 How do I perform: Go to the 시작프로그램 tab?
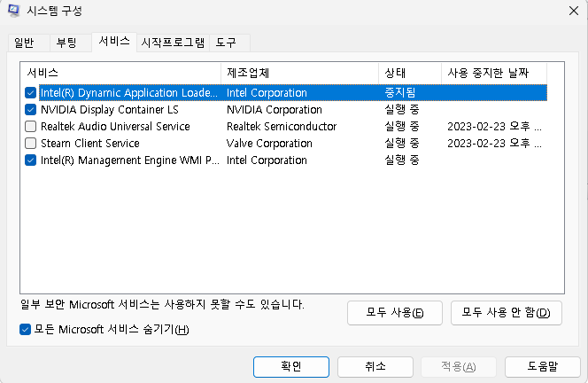point(173,43)
